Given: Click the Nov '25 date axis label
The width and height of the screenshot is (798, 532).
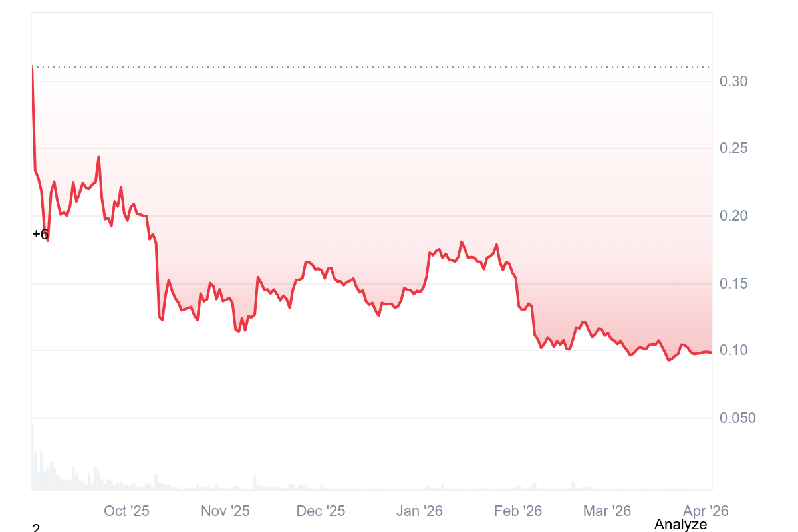Looking at the screenshot, I should 225,511.
